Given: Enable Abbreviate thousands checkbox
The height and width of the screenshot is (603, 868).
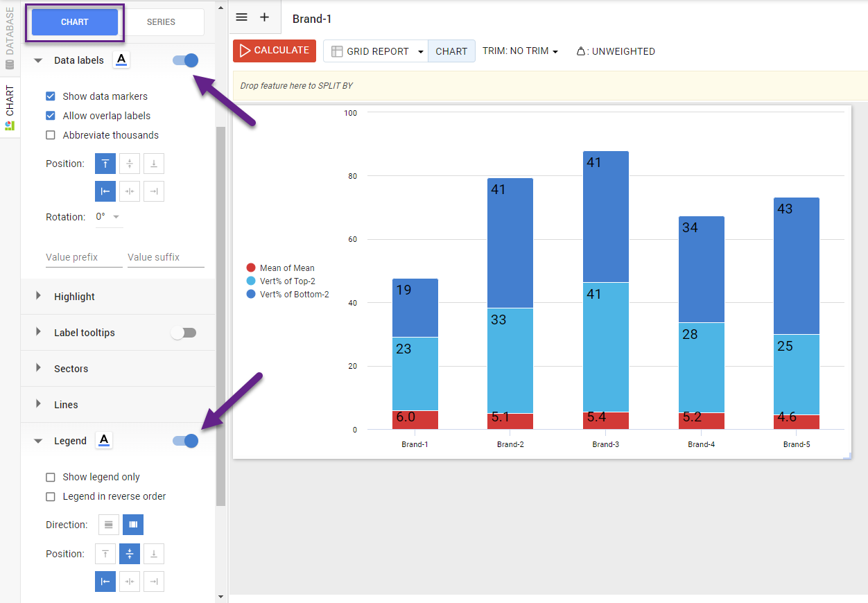Looking at the screenshot, I should coord(51,135).
